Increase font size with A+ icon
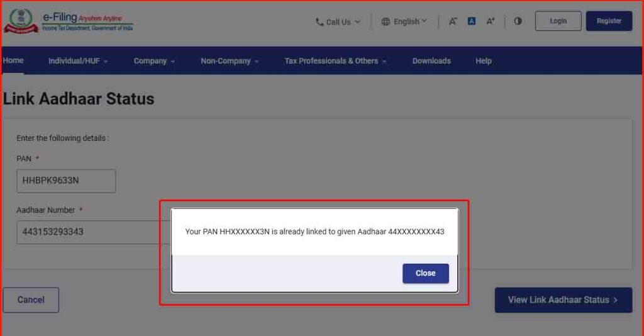Screen dimensions: 644x336 491,21
